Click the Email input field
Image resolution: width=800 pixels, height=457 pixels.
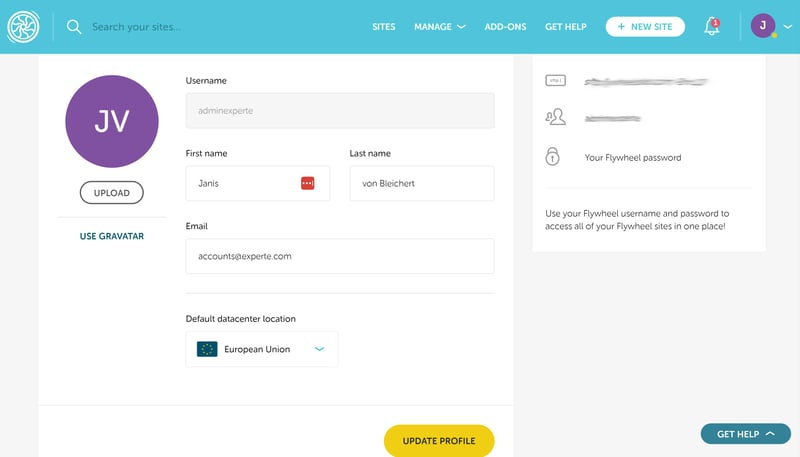coord(340,256)
